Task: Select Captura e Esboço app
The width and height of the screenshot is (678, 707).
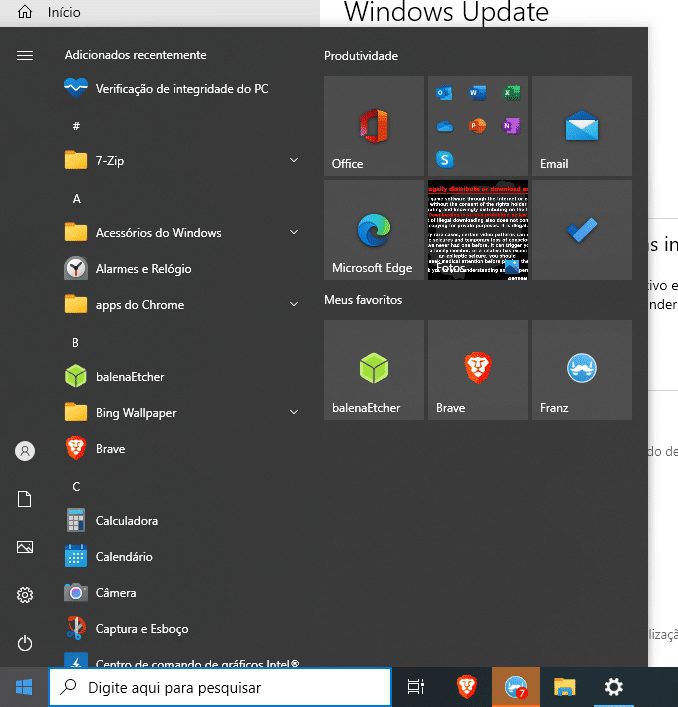Action: 141,629
